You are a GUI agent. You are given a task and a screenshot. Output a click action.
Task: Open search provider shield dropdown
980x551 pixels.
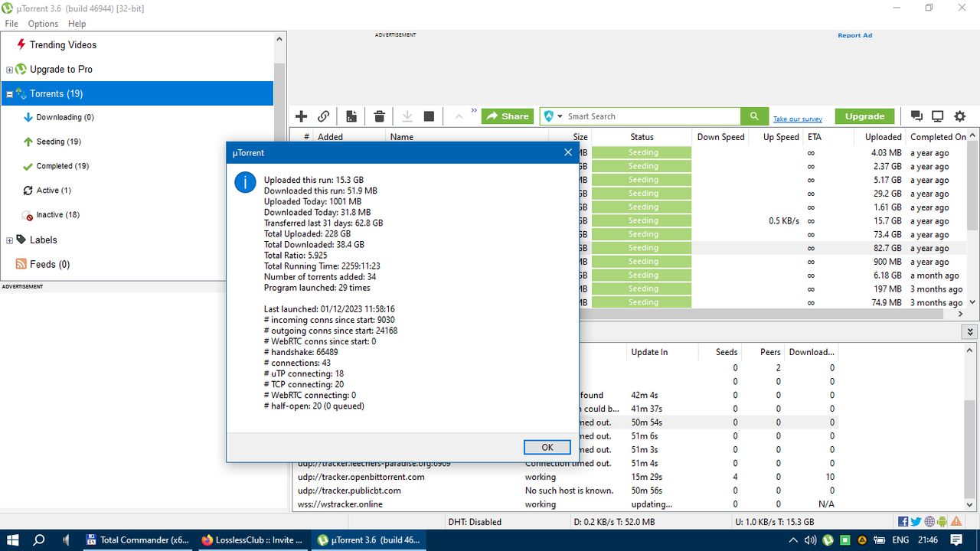tap(554, 116)
